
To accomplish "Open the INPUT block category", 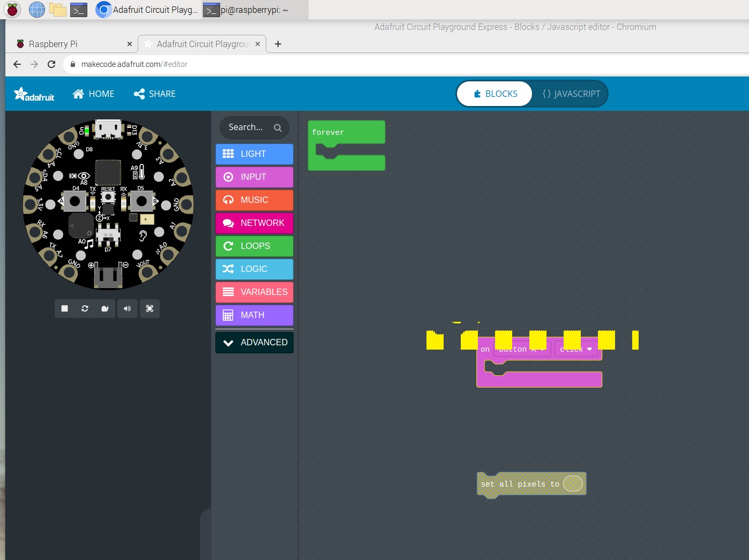I will (x=254, y=177).
